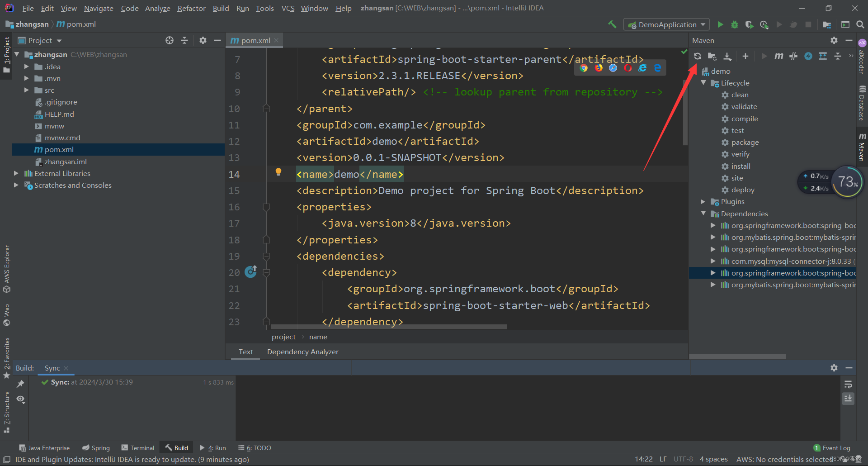Collapse the Lifecycle node in Maven

pyautogui.click(x=703, y=83)
